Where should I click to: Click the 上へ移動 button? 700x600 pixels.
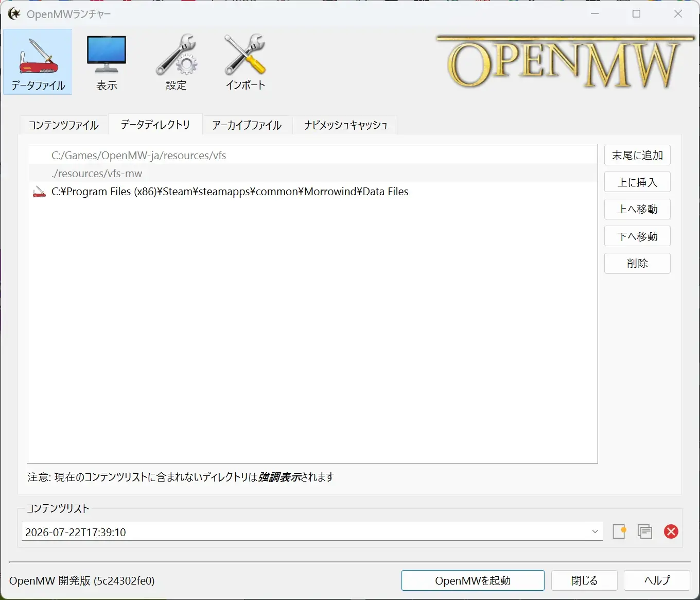coord(637,209)
